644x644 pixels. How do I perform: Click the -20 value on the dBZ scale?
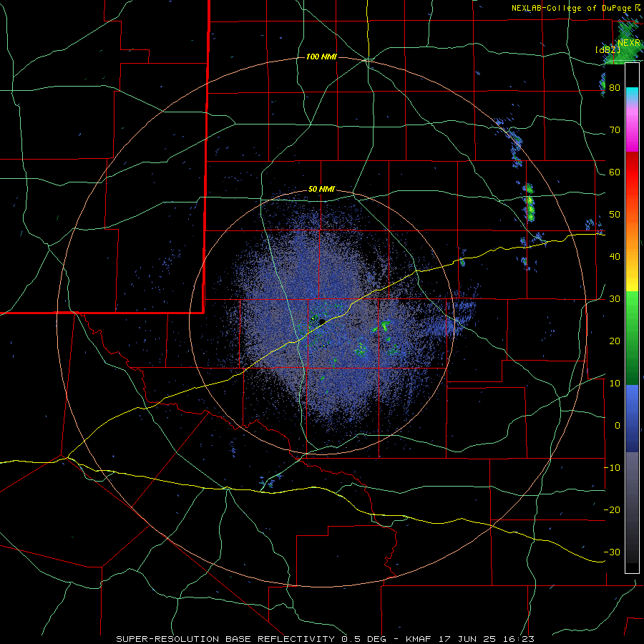(x=612, y=510)
